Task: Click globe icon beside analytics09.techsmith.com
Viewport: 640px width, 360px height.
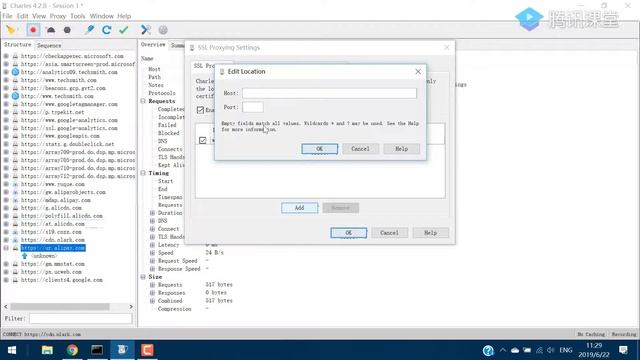Action: click(x=16, y=72)
